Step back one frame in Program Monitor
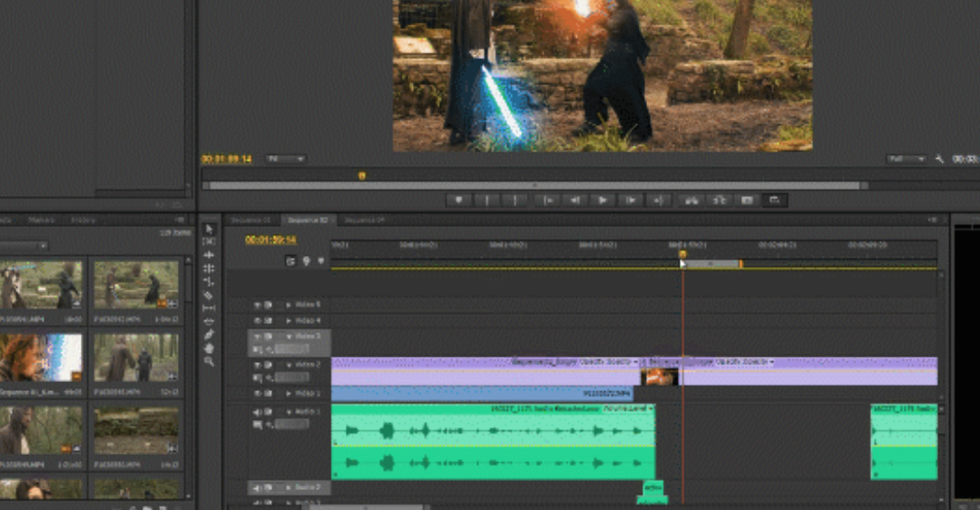This screenshot has height=510, width=980. (574, 200)
